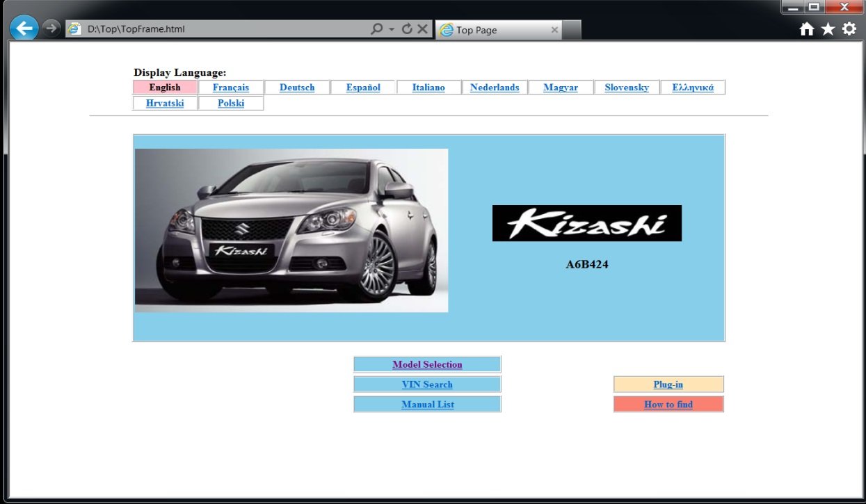Click the search magnifier in the address bar

[376, 29]
